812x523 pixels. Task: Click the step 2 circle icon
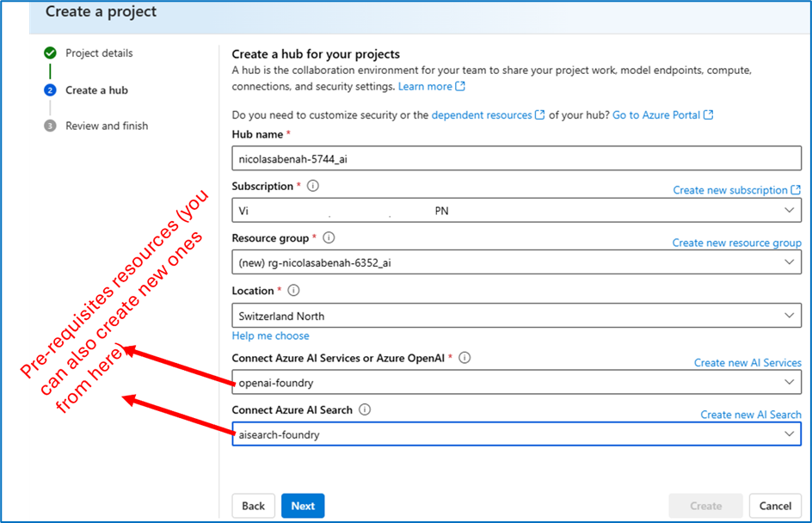50,90
